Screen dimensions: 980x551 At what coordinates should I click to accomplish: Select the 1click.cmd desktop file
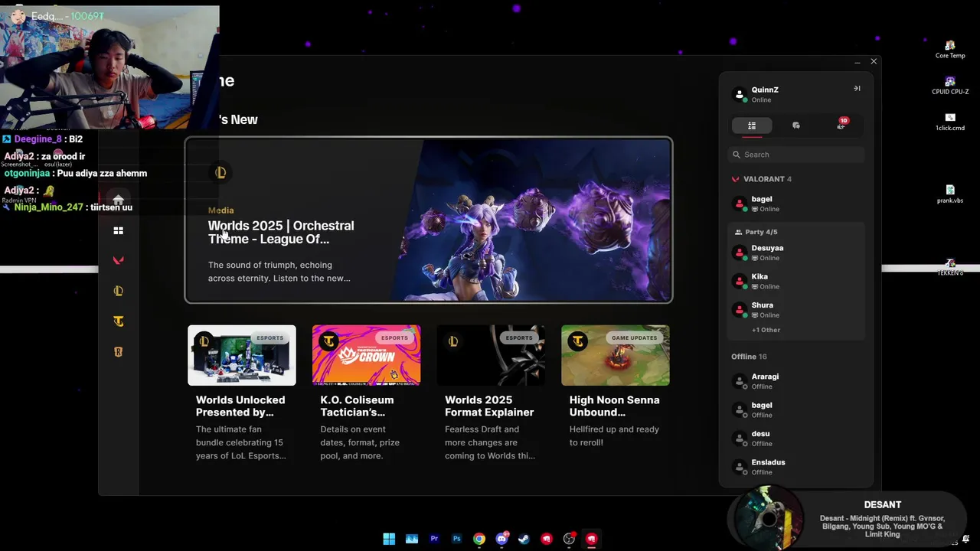point(950,122)
